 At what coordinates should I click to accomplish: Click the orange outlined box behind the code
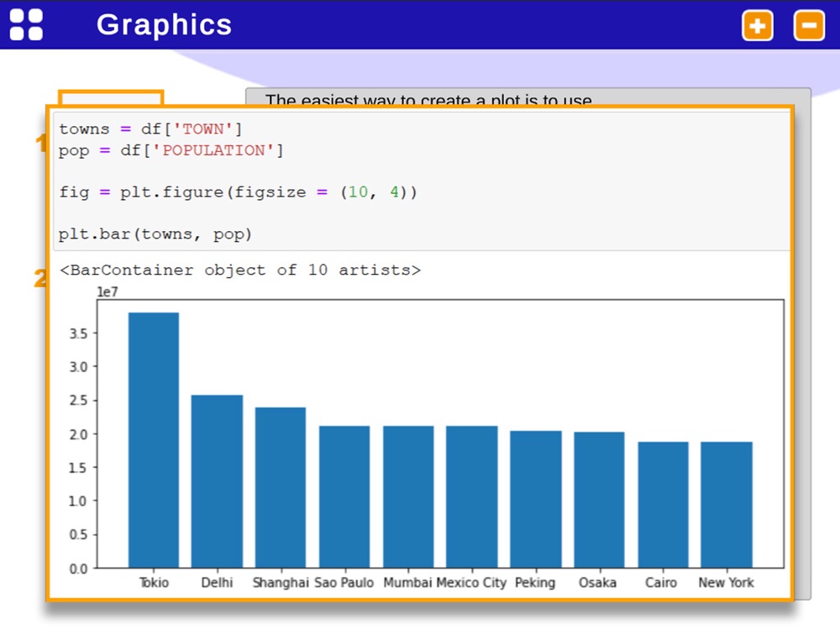[x=110, y=97]
